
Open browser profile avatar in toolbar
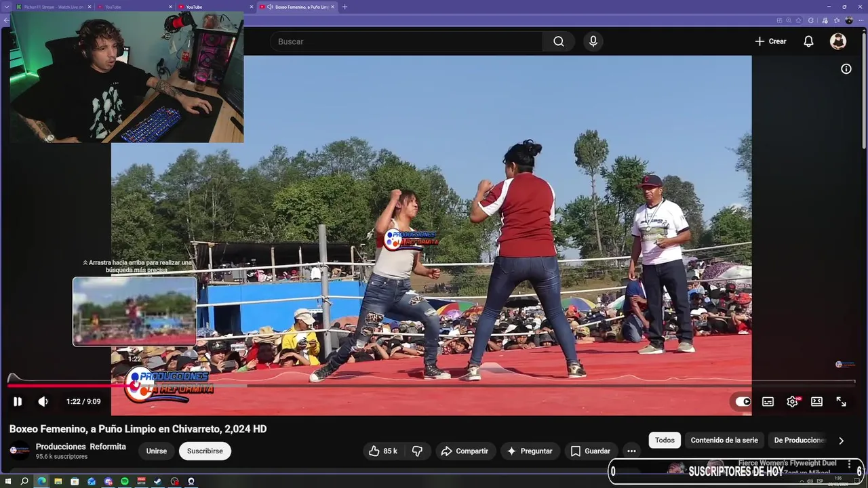[849, 20]
